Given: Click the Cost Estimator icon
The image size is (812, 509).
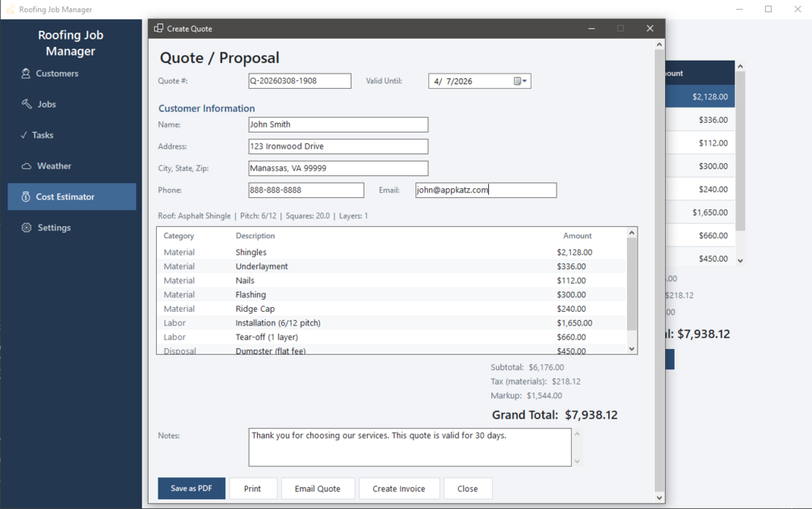Looking at the screenshot, I should (25, 197).
